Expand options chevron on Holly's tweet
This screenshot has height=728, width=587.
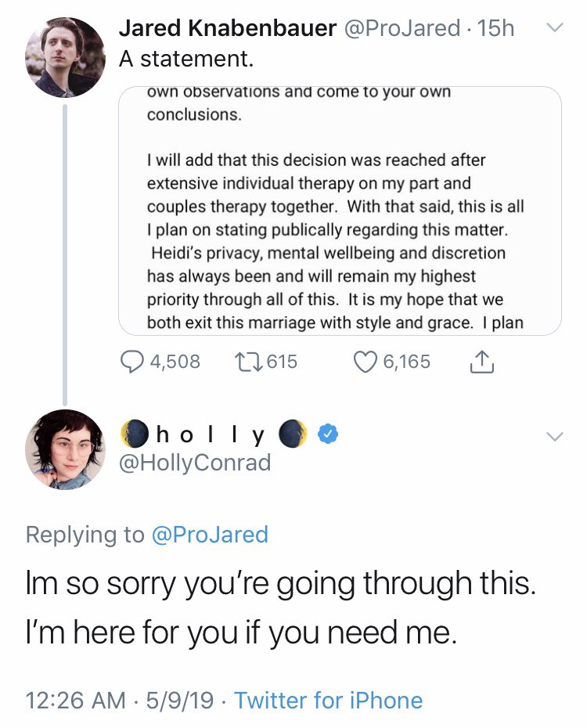click(554, 437)
